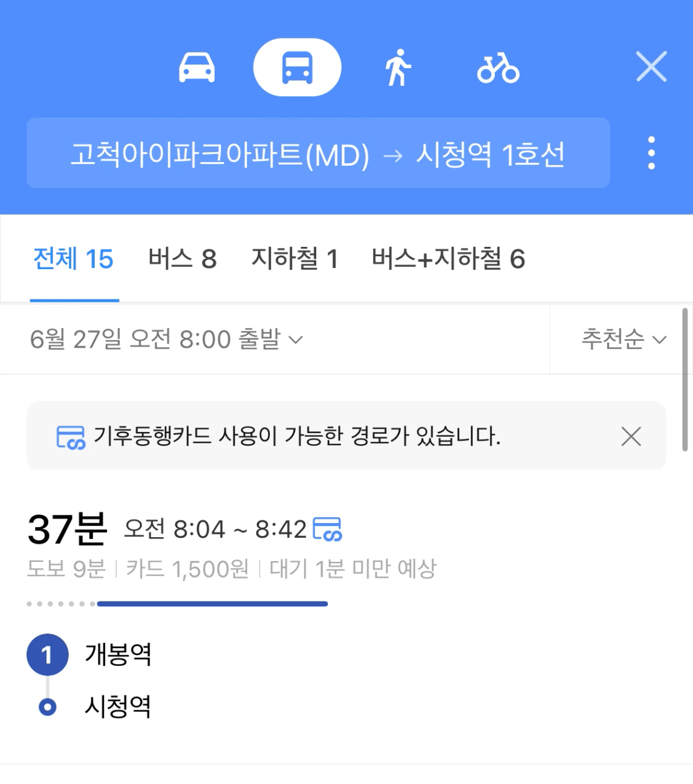Switch to the 버스+지하철 6 tab
Viewport: 693px width, 784px height.
[x=448, y=259]
